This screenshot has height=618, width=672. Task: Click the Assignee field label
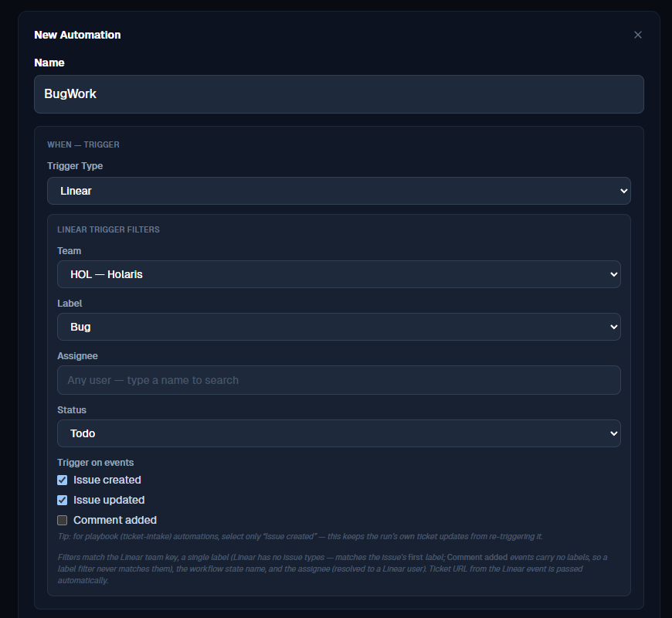pyautogui.click(x=77, y=356)
